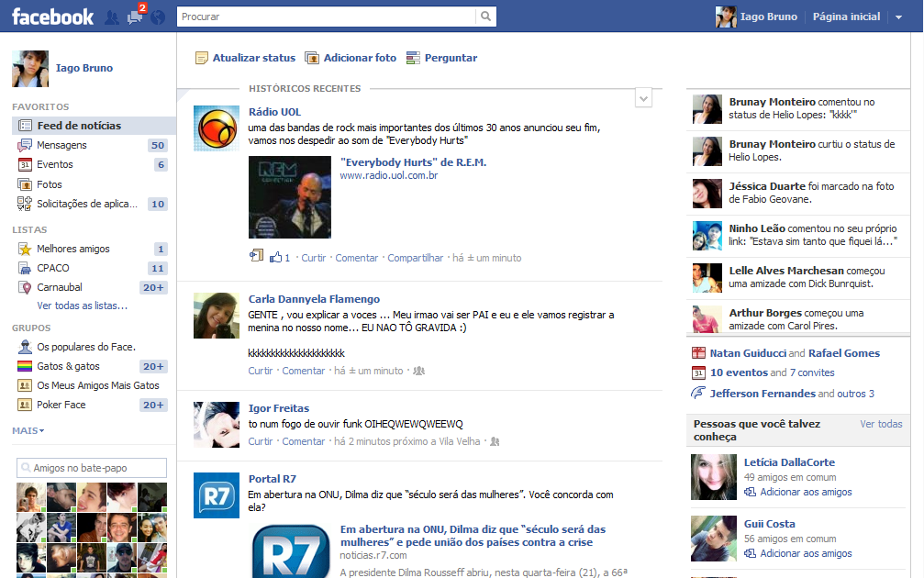The image size is (924, 578).
Task: Select Página inicial in the top bar
Action: pos(844,16)
